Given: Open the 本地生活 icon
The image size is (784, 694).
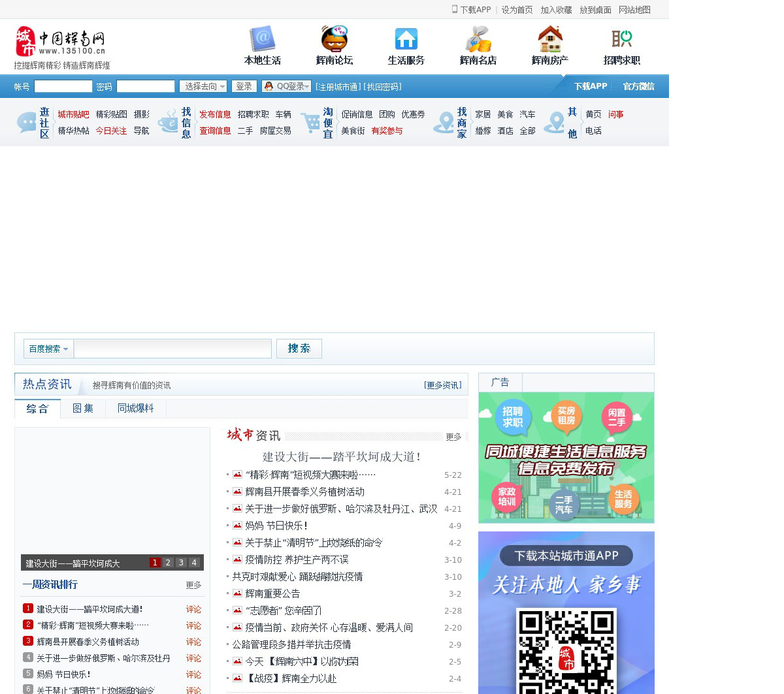Looking at the screenshot, I should tap(263, 39).
